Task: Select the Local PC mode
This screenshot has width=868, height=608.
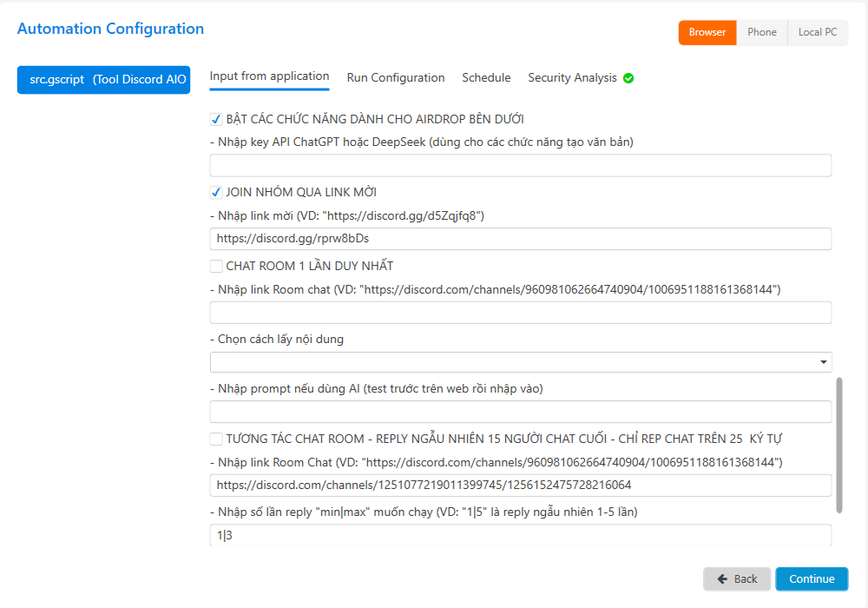Action: click(x=818, y=32)
